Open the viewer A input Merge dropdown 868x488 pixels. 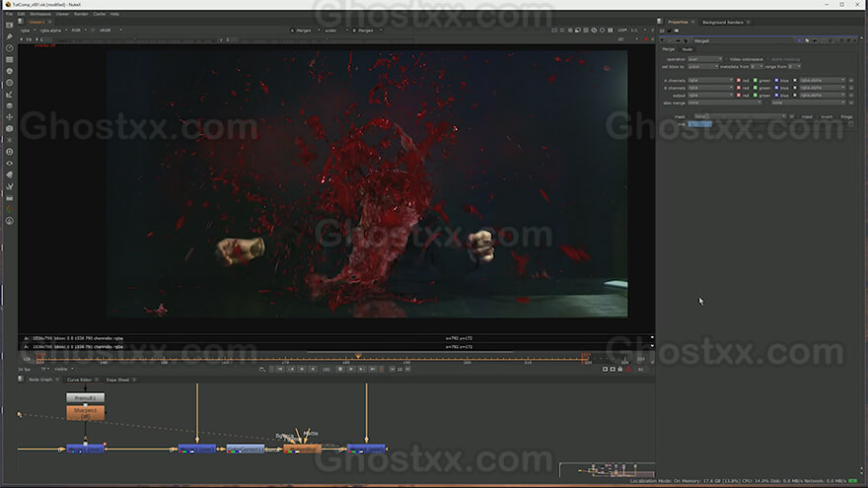pyautogui.click(x=305, y=31)
